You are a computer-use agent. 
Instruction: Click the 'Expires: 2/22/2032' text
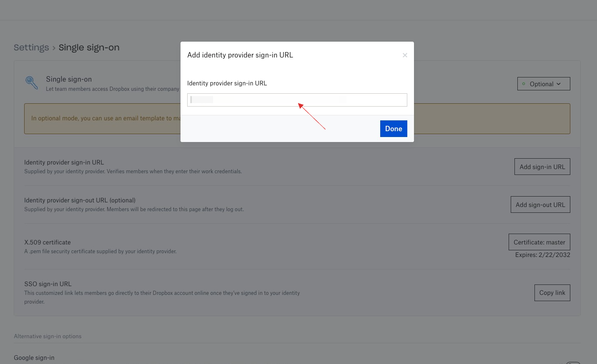542,255
